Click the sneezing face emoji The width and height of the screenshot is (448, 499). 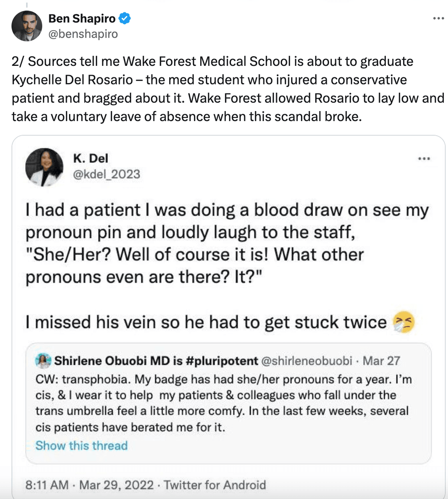click(x=404, y=323)
